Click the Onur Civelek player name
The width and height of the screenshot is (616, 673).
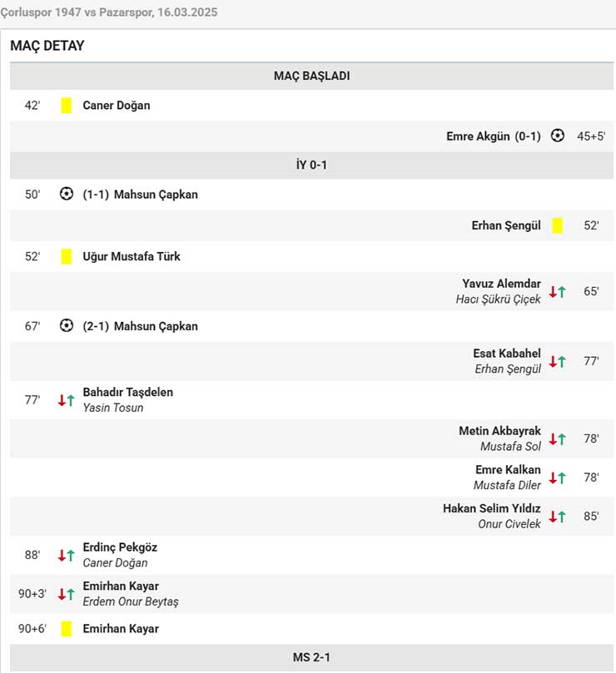pos(509,524)
